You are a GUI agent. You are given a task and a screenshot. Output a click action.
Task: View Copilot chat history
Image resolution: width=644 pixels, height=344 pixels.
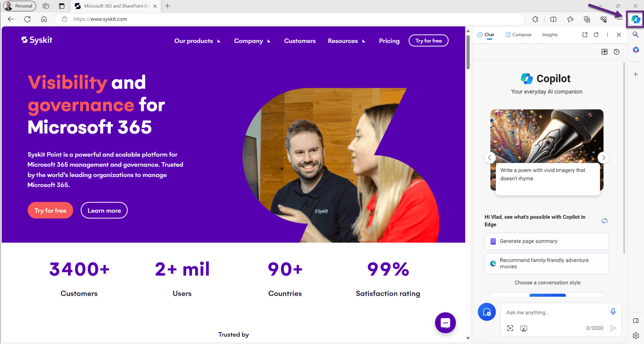coord(617,52)
